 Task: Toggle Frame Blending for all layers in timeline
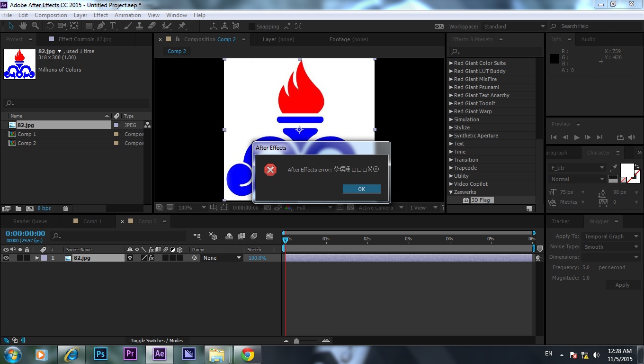241,236
